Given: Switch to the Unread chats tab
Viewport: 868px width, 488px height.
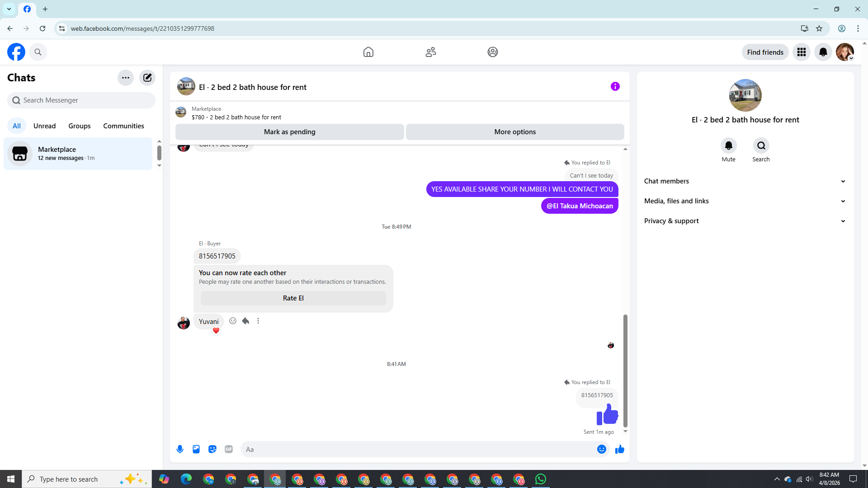Looking at the screenshot, I should (44, 126).
